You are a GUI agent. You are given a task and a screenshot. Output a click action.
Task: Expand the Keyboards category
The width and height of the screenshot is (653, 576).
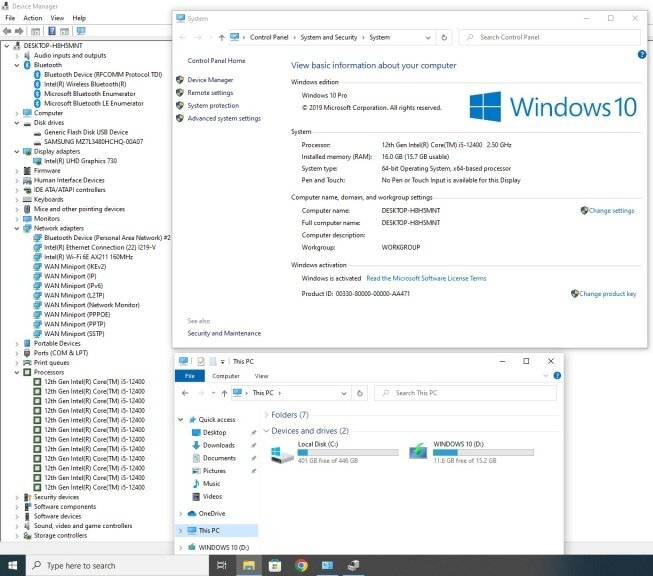pos(17,199)
